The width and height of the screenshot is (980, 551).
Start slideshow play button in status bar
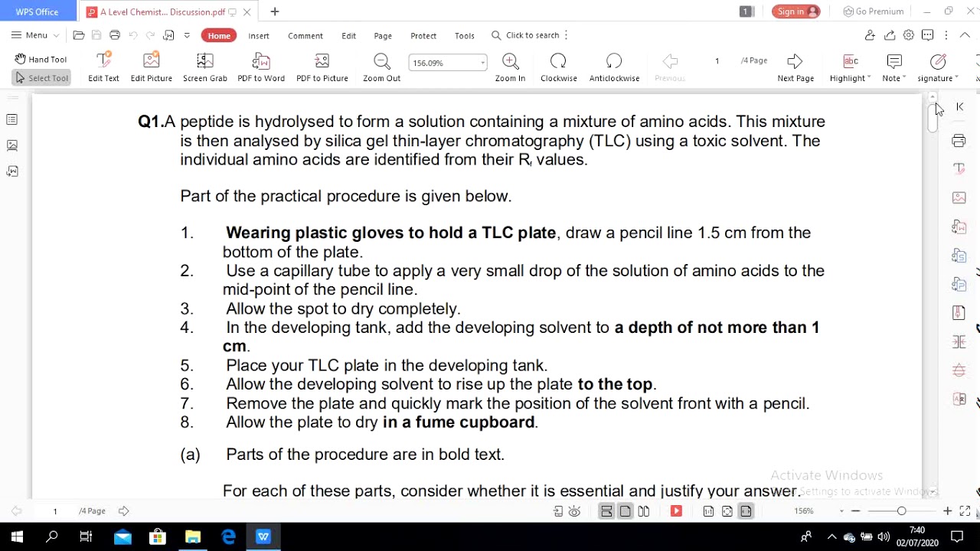[676, 511]
